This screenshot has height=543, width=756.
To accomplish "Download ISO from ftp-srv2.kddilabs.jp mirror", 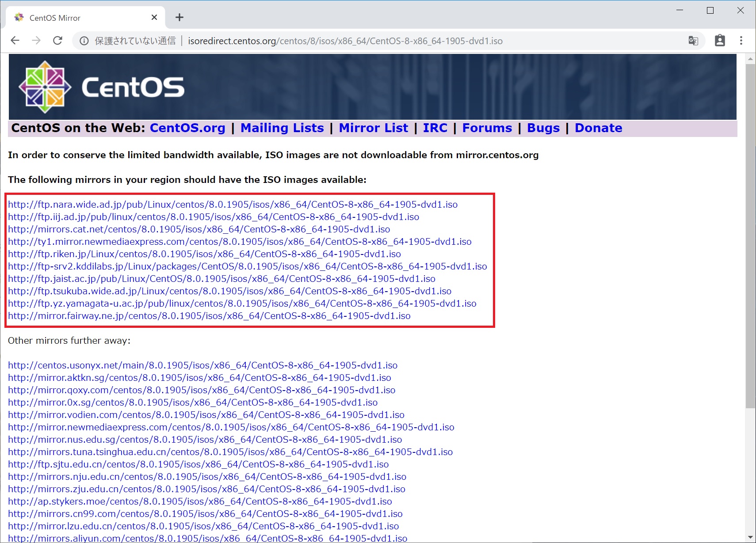I will coord(248,266).
